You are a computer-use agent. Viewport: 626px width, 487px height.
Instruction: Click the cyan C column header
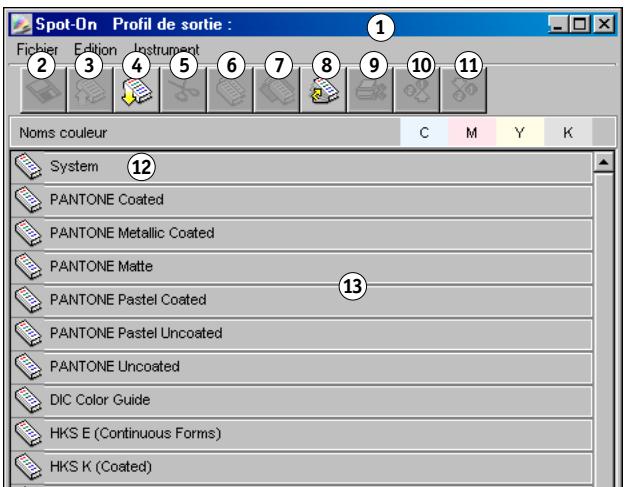pyautogui.click(x=424, y=132)
